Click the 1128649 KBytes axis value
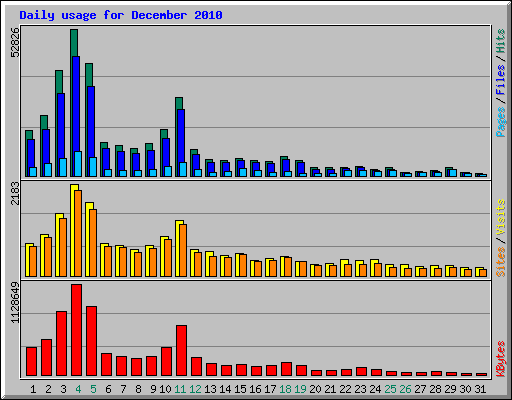This screenshot has width=512, height=400. tap(15, 303)
